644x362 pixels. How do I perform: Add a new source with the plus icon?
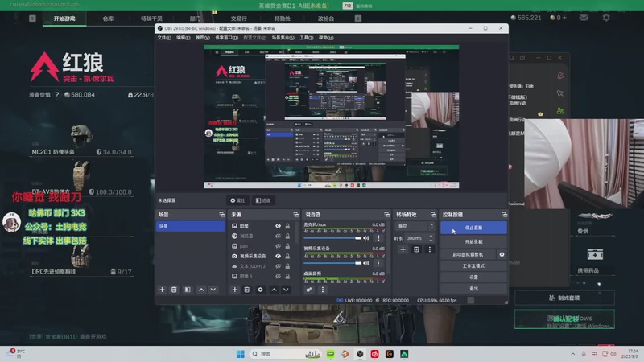pyautogui.click(x=234, y=290)
